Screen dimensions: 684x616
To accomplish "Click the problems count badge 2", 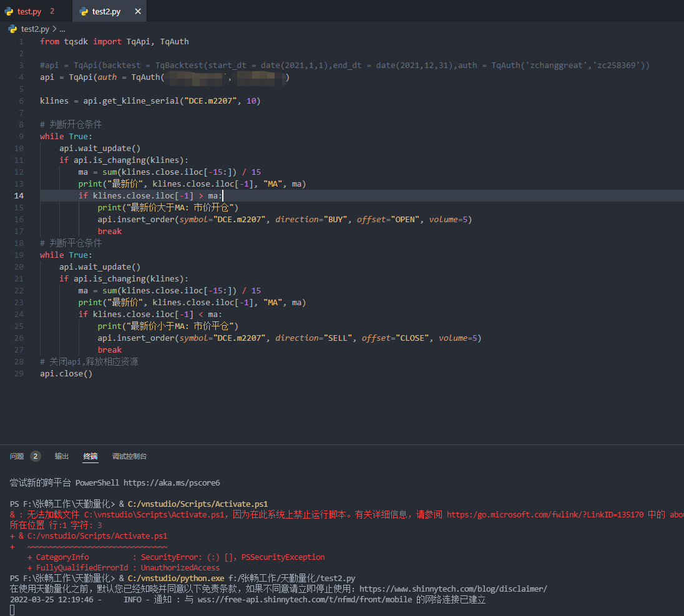I will click(x=36, y=456).
